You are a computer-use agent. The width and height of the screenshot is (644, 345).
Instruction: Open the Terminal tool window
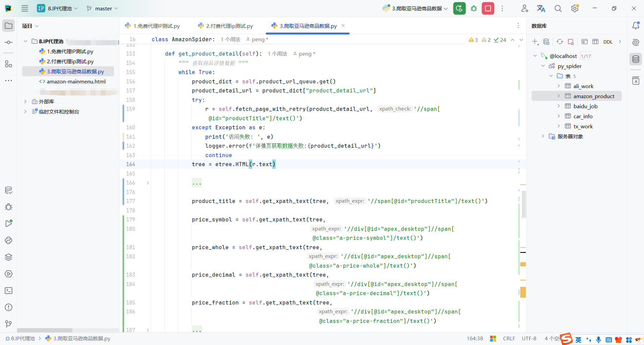click(x=8, y=290)
